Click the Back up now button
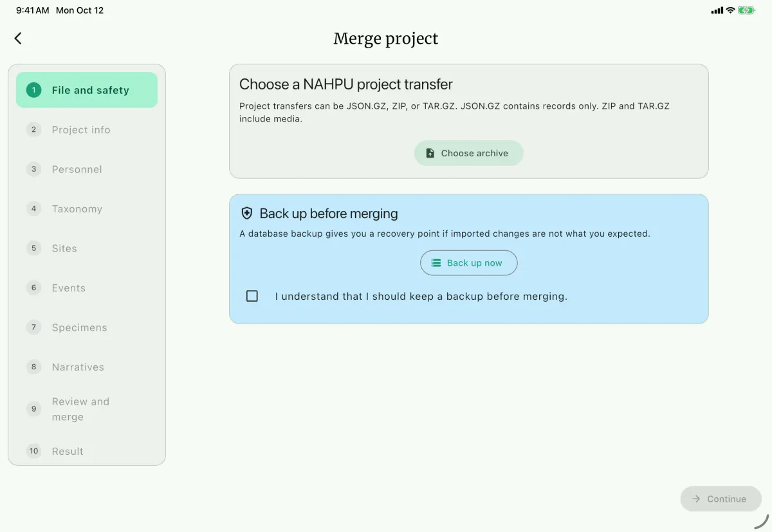This screenshot has height=532, width=772. (468, 263)
